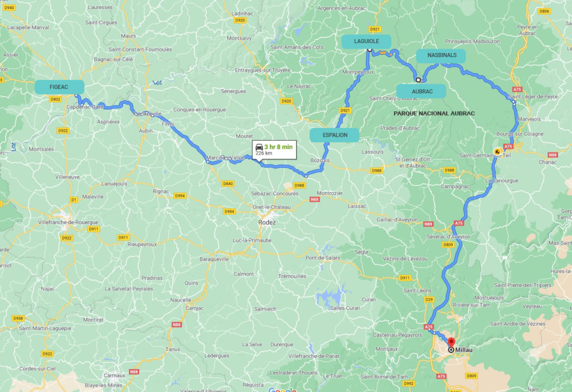This screenshot has height=392, width=572.
Task: Select the AUBRAC label
Action: coord(421,91)
